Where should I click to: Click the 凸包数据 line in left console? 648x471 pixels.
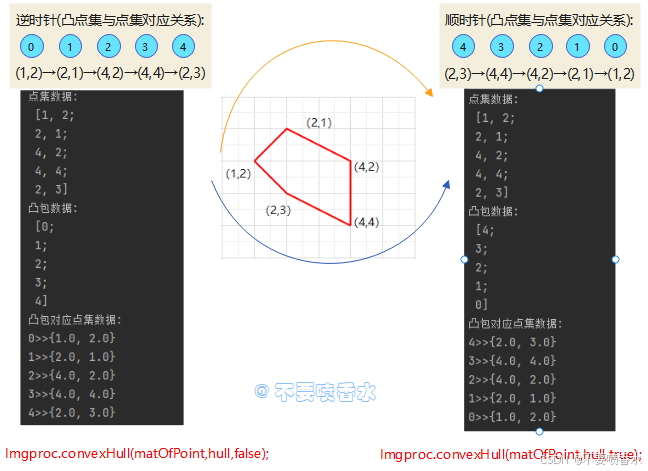(53, 208)
